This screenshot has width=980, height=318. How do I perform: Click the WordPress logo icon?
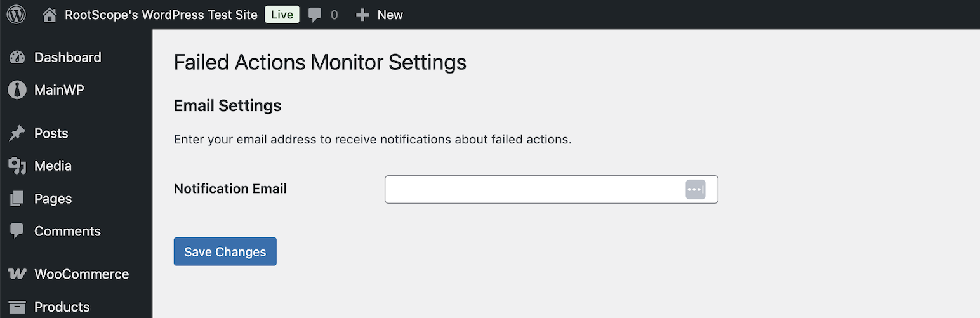[x=16, y=15]
